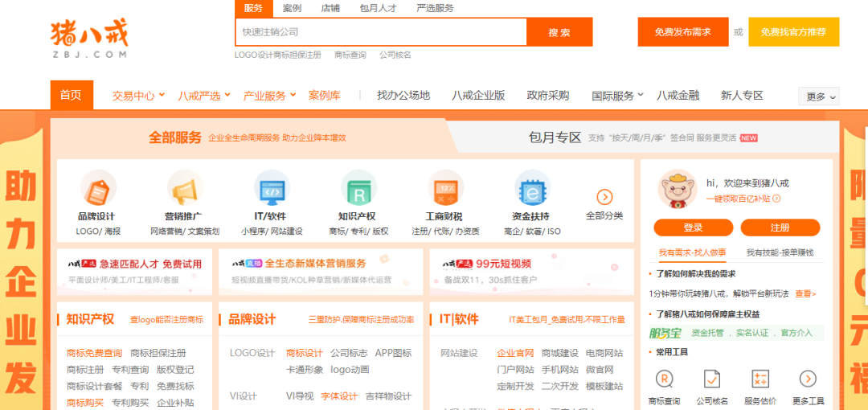The image size is (868, 410).
Task: Click the 查看> link
Action: pyautogui.click(x=805, y=293)
